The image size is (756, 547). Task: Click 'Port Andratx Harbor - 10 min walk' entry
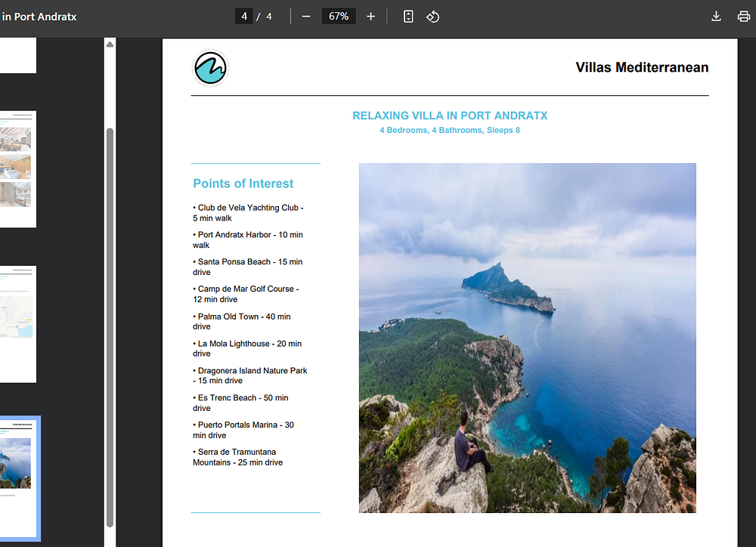248,240
